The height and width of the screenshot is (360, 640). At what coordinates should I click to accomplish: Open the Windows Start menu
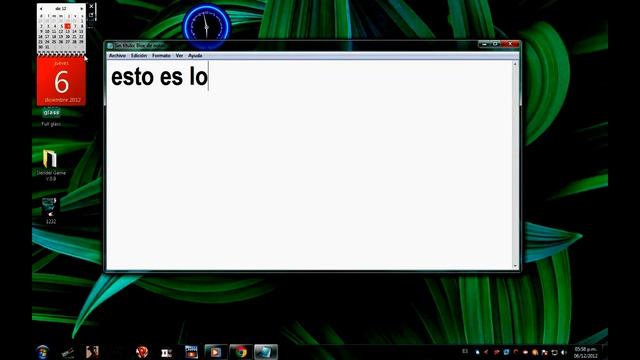click(x=43, y=352)
